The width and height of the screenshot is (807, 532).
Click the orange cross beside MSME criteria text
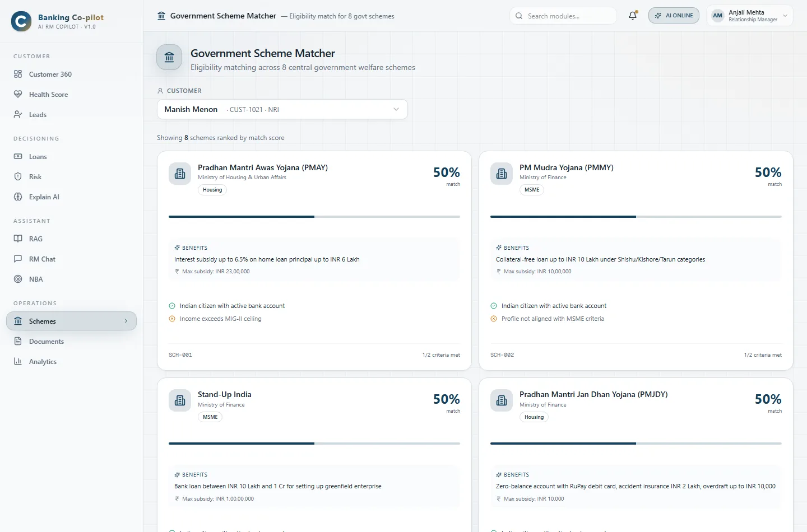[x=494, y=319]
